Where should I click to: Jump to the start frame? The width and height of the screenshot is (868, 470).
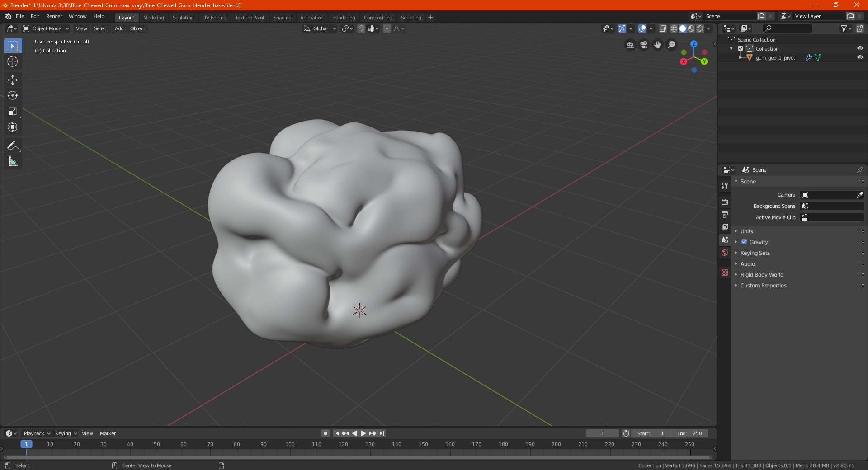pyautogui.click(x=336, y=433)
